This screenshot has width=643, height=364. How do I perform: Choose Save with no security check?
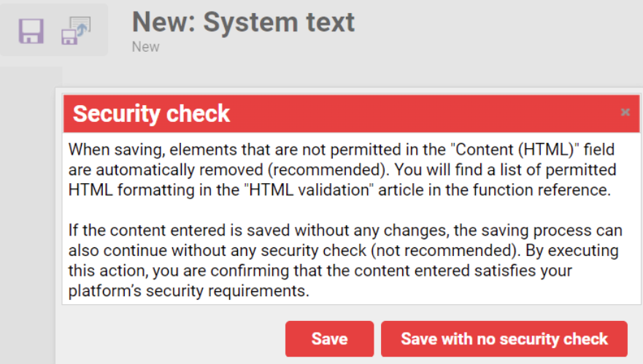[504, 339]
